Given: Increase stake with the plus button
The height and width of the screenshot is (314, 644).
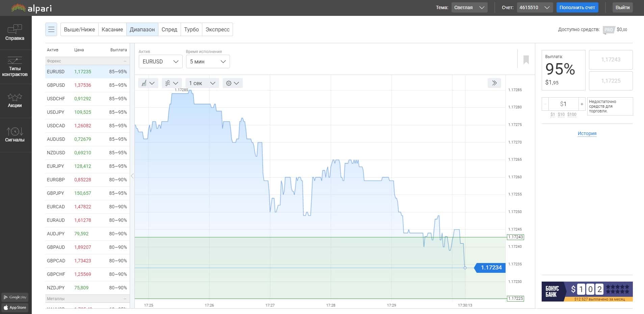Looking at the screenshot, I should coord(582,104).
